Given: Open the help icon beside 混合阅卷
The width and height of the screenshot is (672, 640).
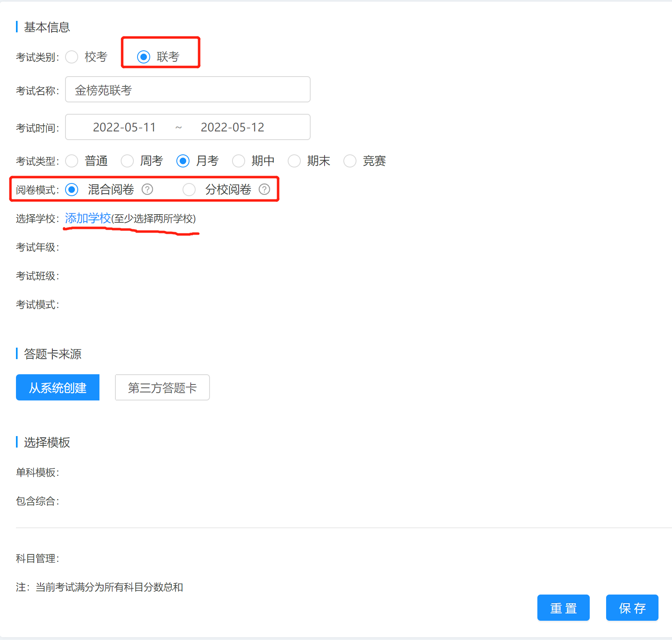Looking at the screenshot, I should tap(147, 189).
